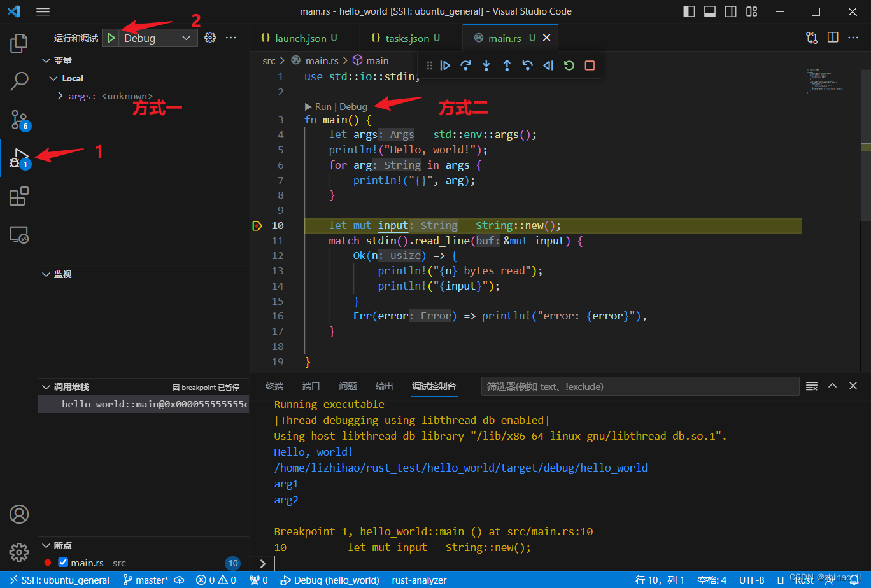871x588 pixels.
Task: Switch to the 输出 panel tab
Action: click(x=385, y=386)
